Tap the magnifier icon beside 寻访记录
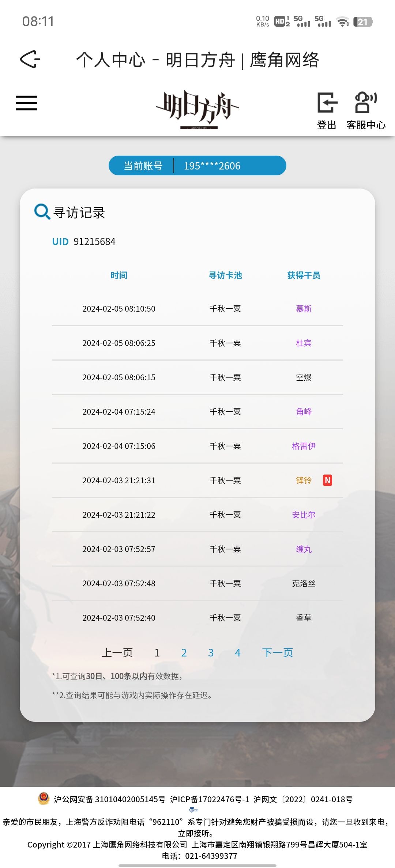This screenshot has width=395, height=868. coord(42,212)
